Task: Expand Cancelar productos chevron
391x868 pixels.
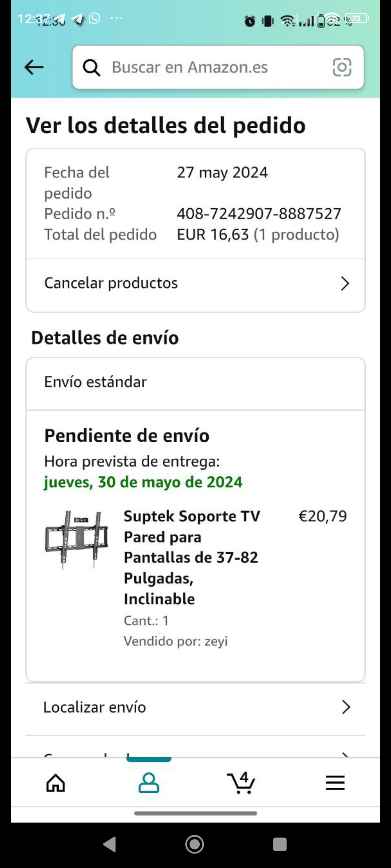Action: (345, 283)
